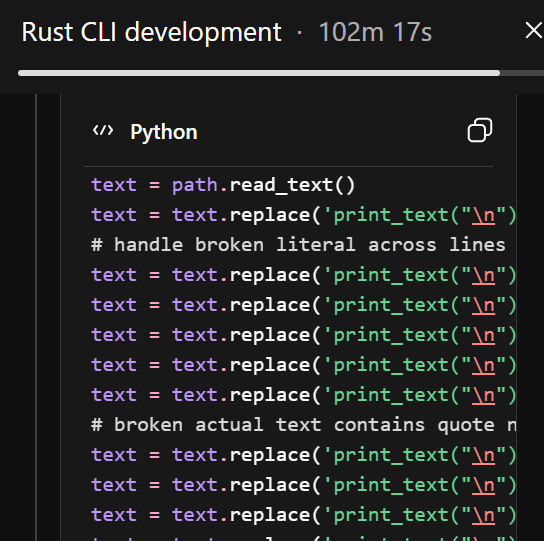
Task: Click the 'Rust CLI development' title
Action: (151, 32)
